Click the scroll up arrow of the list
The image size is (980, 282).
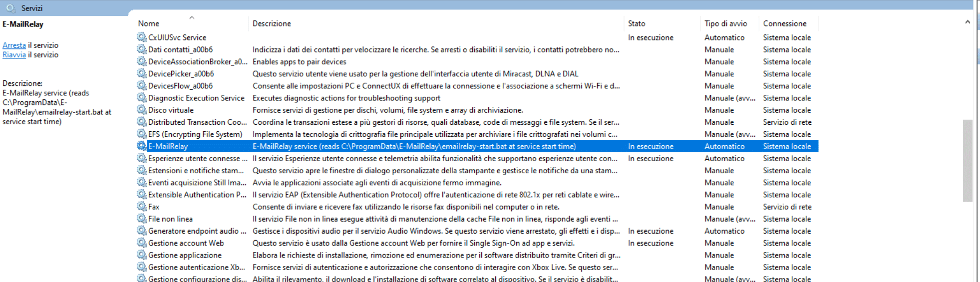pos(967,22)
